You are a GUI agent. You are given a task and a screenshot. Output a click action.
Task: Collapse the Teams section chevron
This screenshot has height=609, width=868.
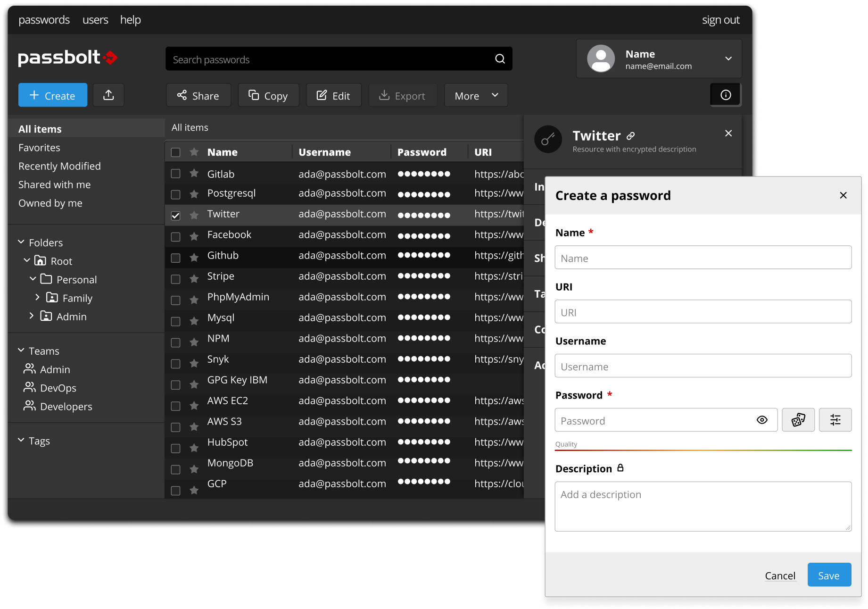pos(21,350)
